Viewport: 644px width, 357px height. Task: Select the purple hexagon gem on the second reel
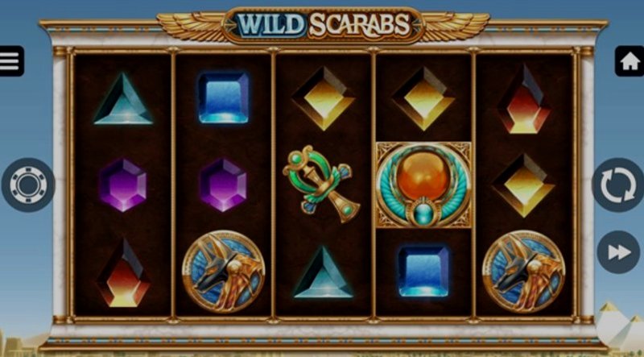[224, 185]
